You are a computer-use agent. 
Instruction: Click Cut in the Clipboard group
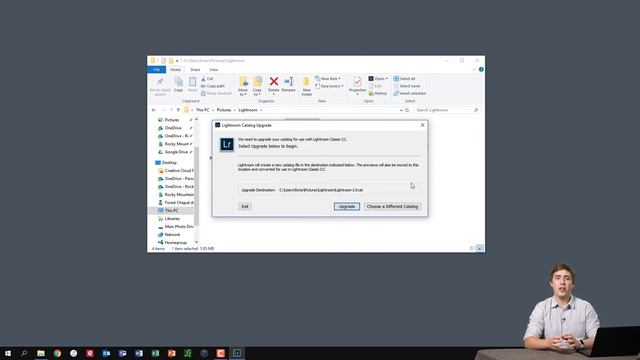coord(207,78)
